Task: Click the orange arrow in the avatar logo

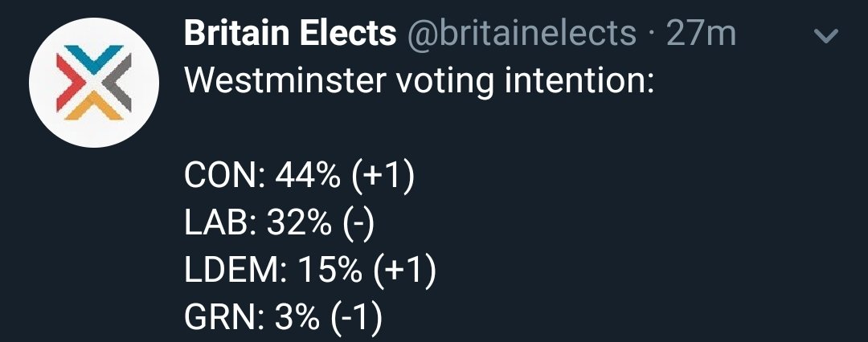Action: [93, 107]
